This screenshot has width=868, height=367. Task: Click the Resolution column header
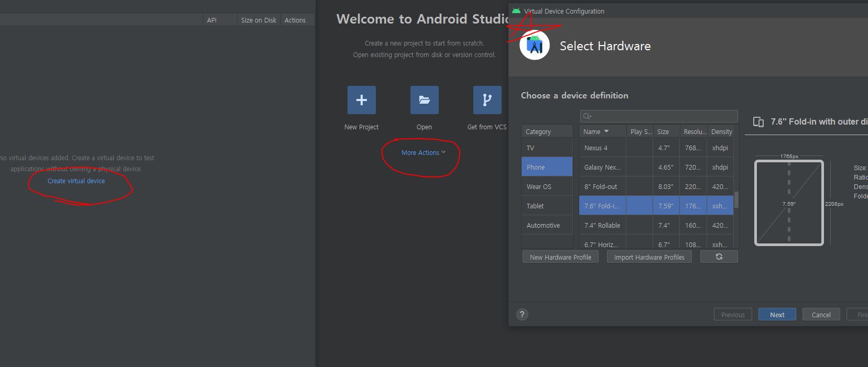coord(693,131)
